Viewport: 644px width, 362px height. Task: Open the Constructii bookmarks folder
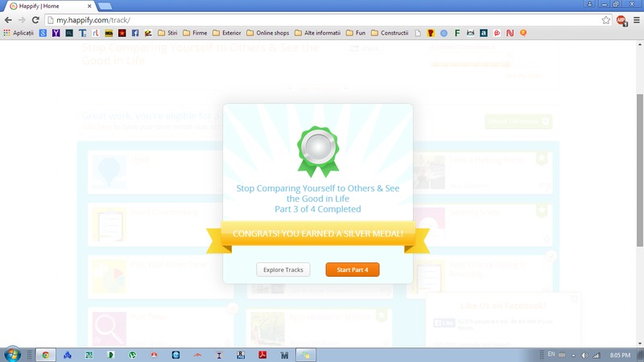pos(390,33)
